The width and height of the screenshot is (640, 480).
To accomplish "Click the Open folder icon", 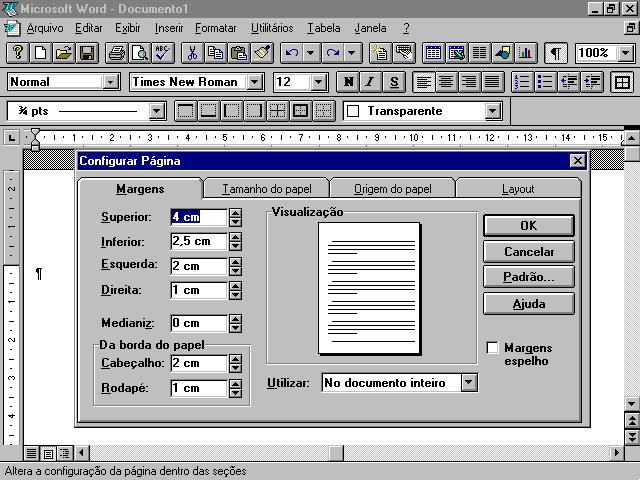I will [63, 53].
